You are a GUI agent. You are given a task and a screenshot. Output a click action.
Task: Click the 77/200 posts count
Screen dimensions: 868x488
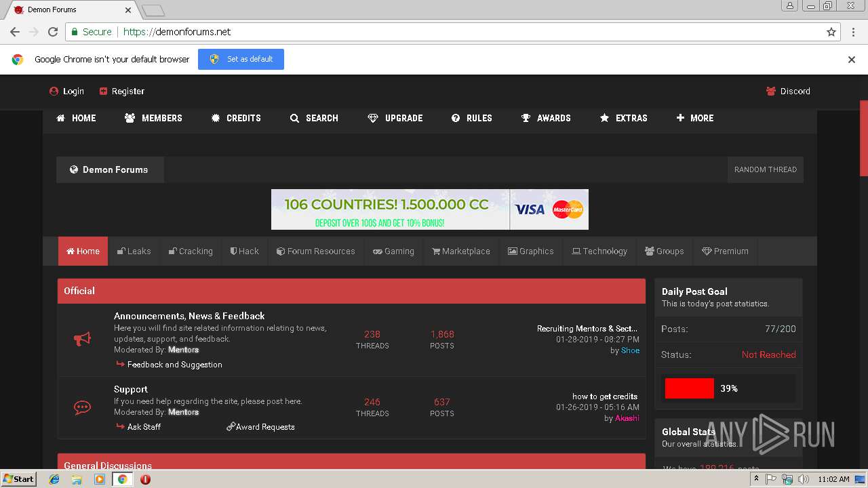781,329
